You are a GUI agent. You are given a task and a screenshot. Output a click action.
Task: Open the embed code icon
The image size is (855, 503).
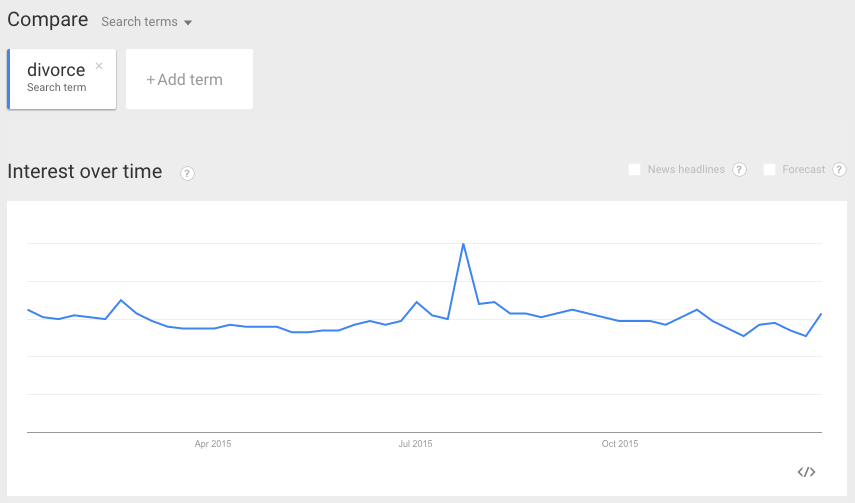[806, 472]
